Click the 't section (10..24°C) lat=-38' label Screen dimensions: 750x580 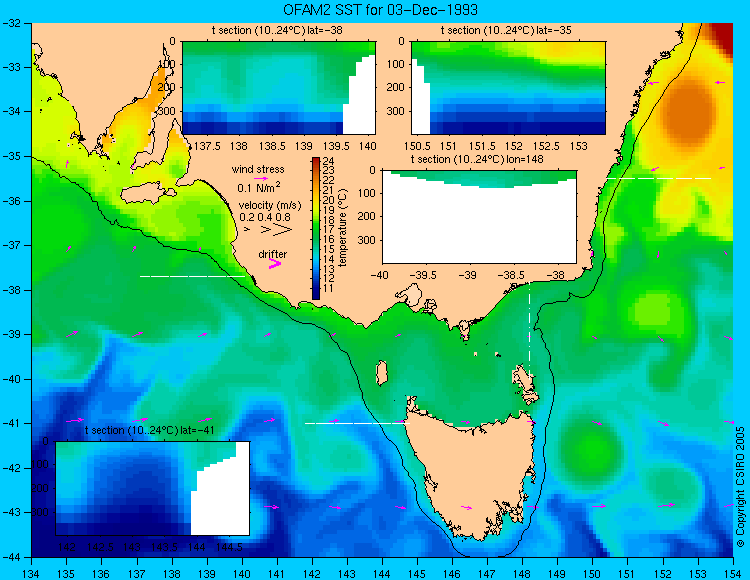point(277,31)
